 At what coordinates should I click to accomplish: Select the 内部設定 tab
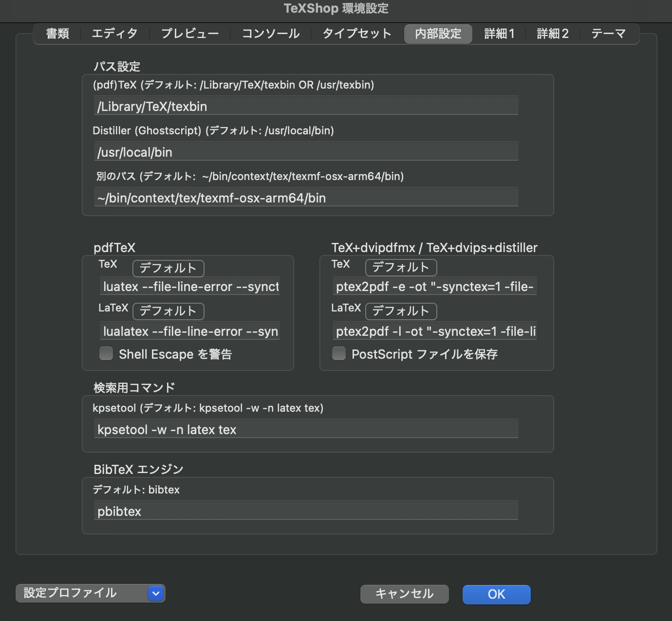tap(438, 34)
